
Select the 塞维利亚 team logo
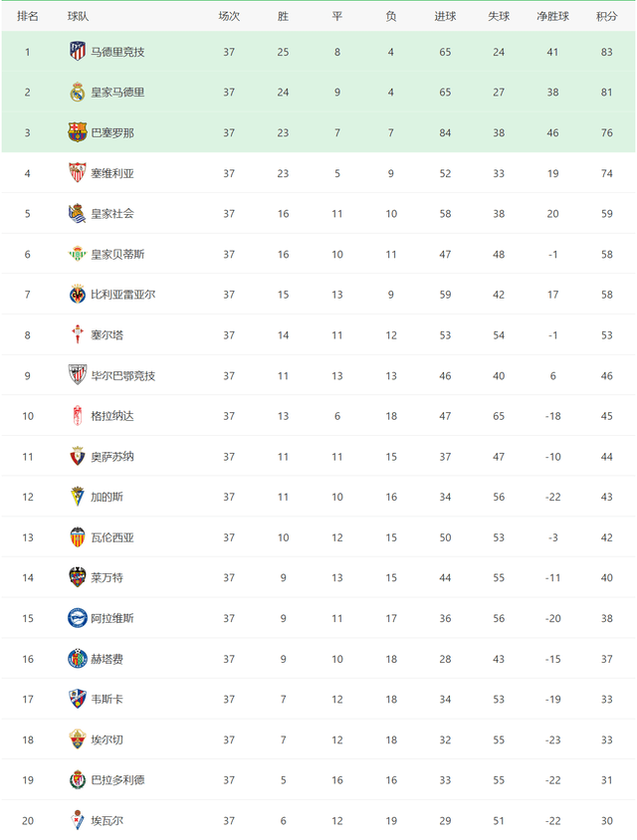(78, 173)
